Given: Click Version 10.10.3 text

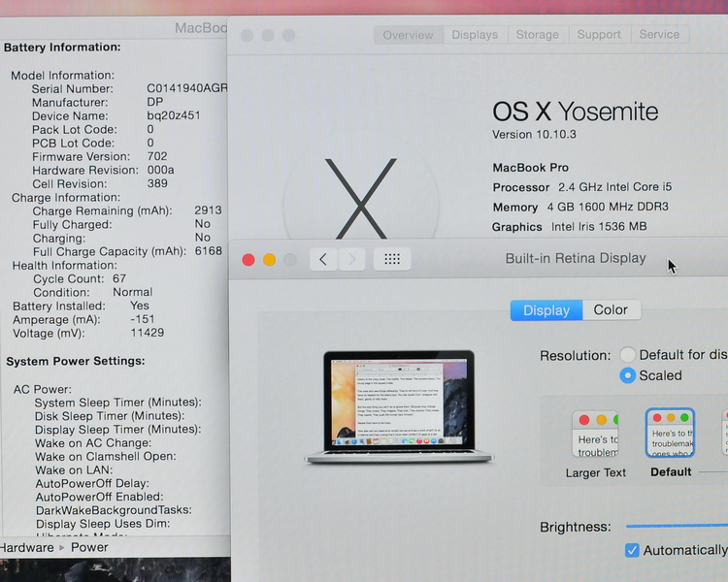Looking at the screenshot, I should pos(534,135).
